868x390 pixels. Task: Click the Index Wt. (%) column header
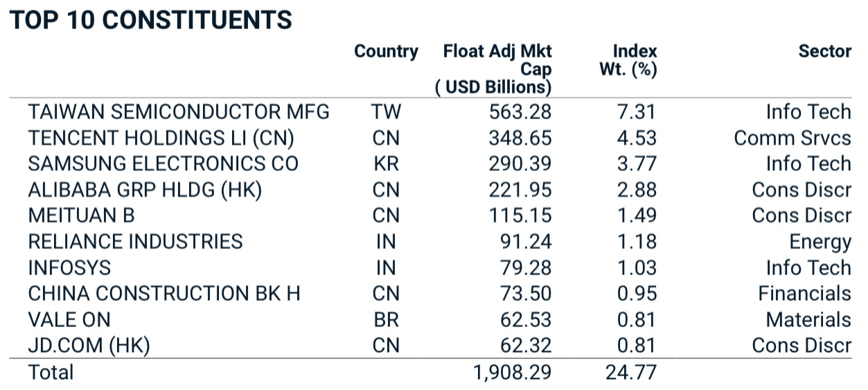point(628,60)
